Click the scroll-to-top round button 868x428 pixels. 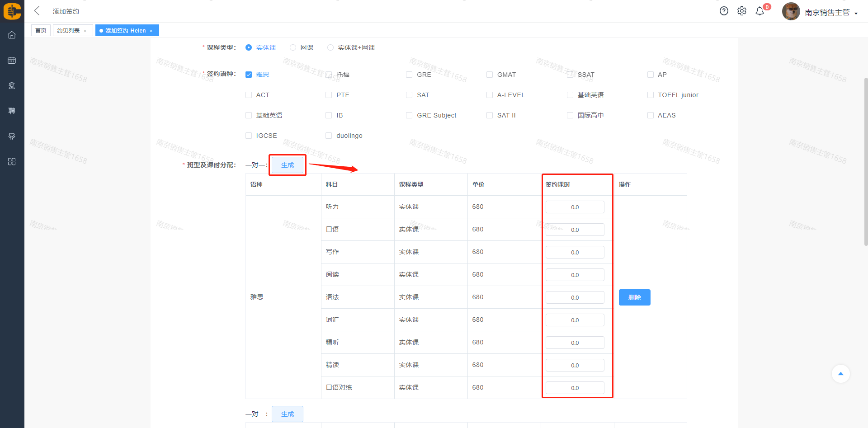(840, 374)
